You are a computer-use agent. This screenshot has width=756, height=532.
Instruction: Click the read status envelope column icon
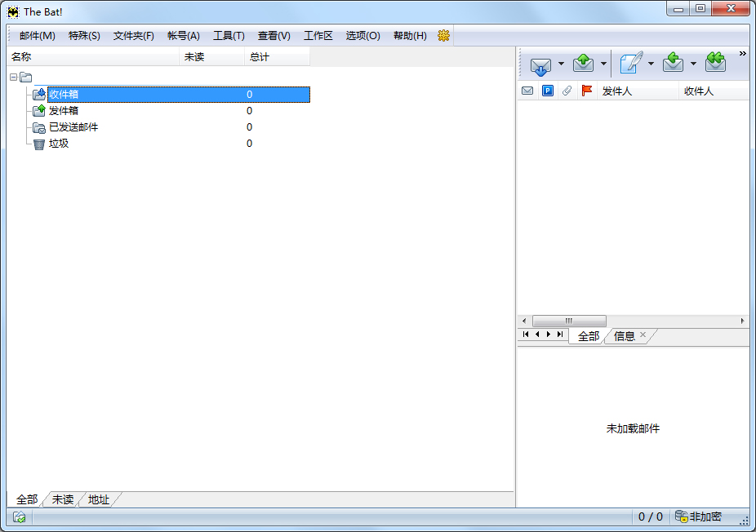527,91
